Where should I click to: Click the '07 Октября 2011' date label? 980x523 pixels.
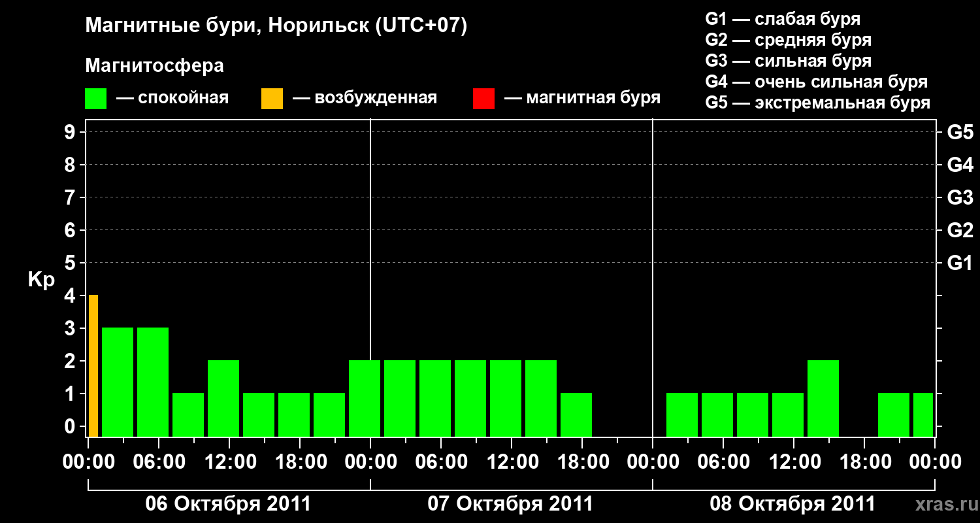[510, 504]
